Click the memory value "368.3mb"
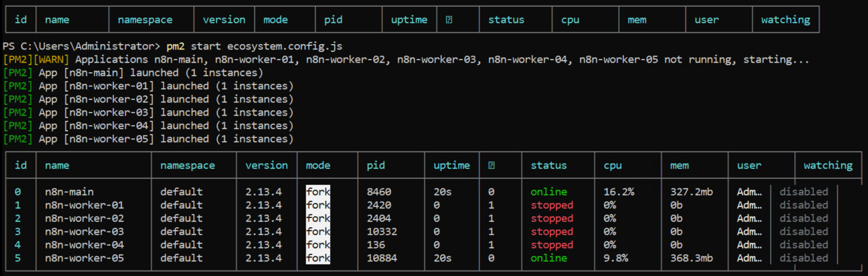This screenshot has width=868, height=276. pyautogui.click(x=692, y=258)
